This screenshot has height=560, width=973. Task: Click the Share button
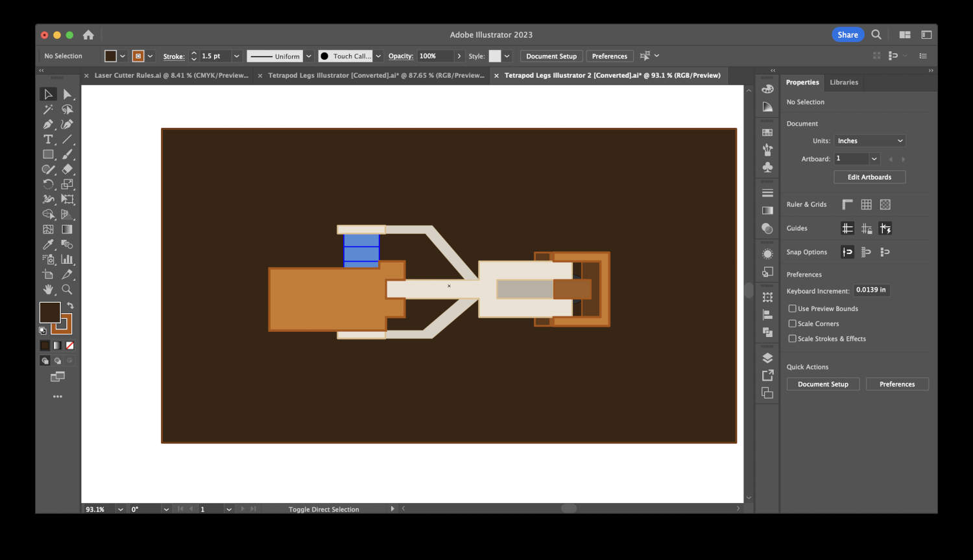848,35
